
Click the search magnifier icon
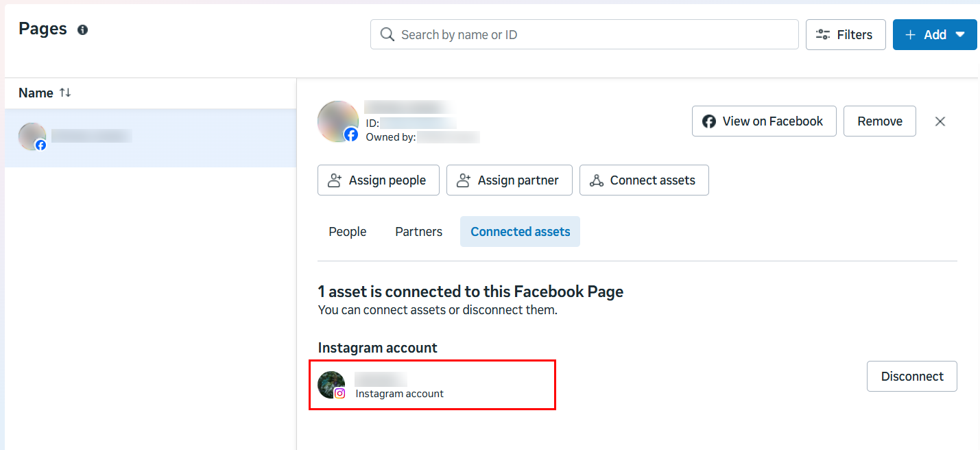[387, 34]
